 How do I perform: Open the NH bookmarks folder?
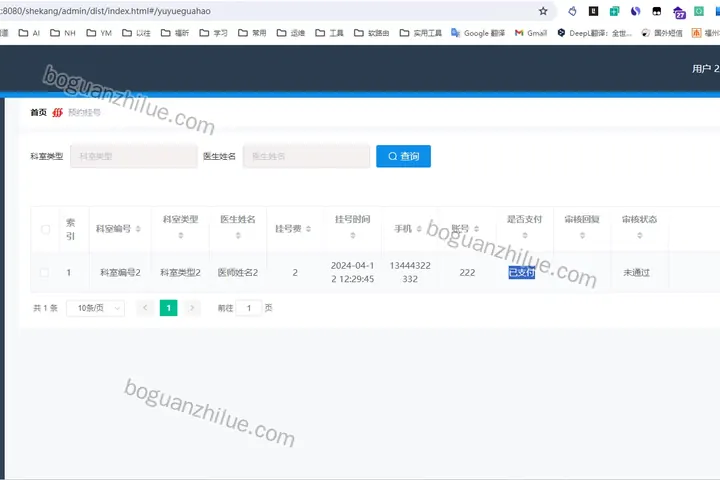pos(62,33)
